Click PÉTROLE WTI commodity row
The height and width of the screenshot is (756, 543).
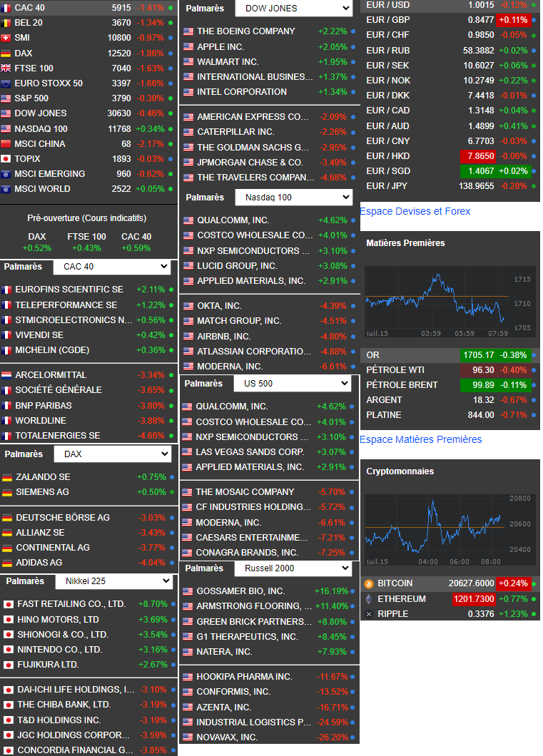[450, 370]
